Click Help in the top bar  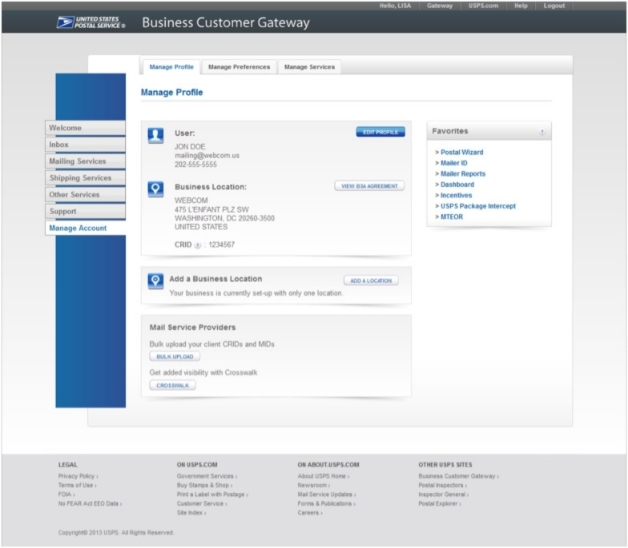click(x=521, y=6)
